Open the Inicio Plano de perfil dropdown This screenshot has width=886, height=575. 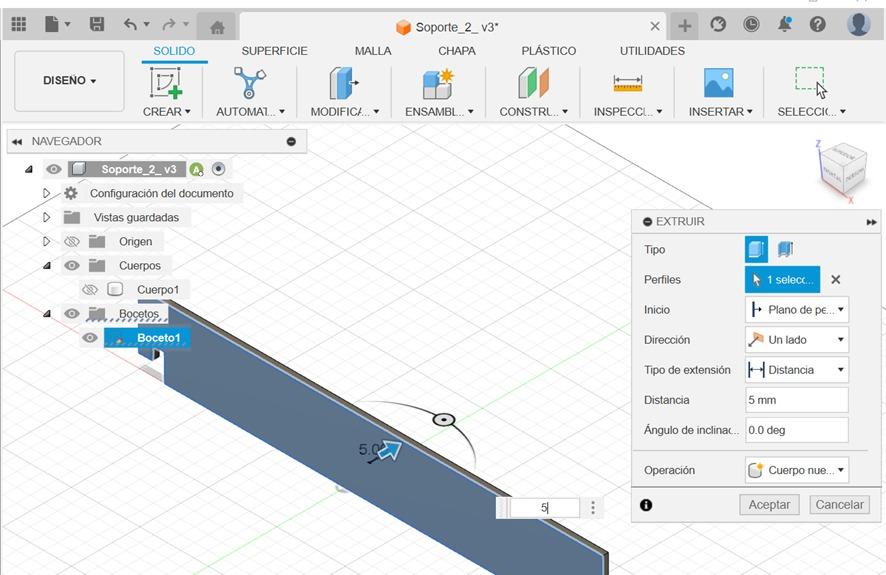click(x=797, y=310)
